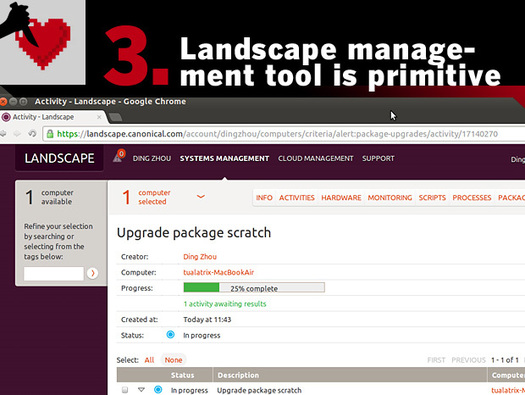Tick the checkbox for Upgrade package scratch row
The height and width of the screenshot is (395, 525).
pyautogui.click(x=125, y=390)
